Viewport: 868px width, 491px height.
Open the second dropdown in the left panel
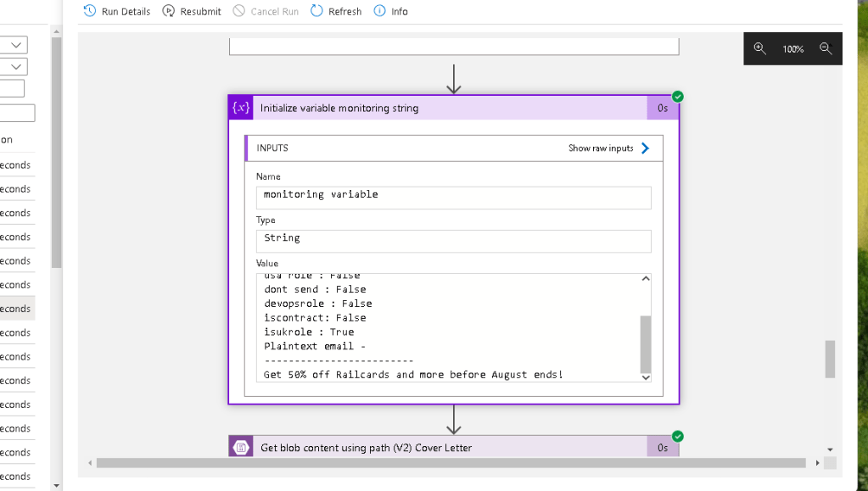14,67
